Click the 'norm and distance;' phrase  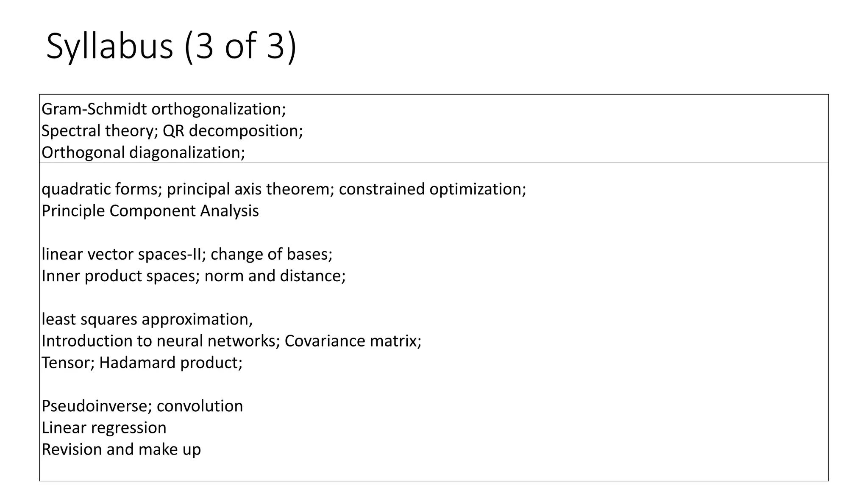coord(275,276)
